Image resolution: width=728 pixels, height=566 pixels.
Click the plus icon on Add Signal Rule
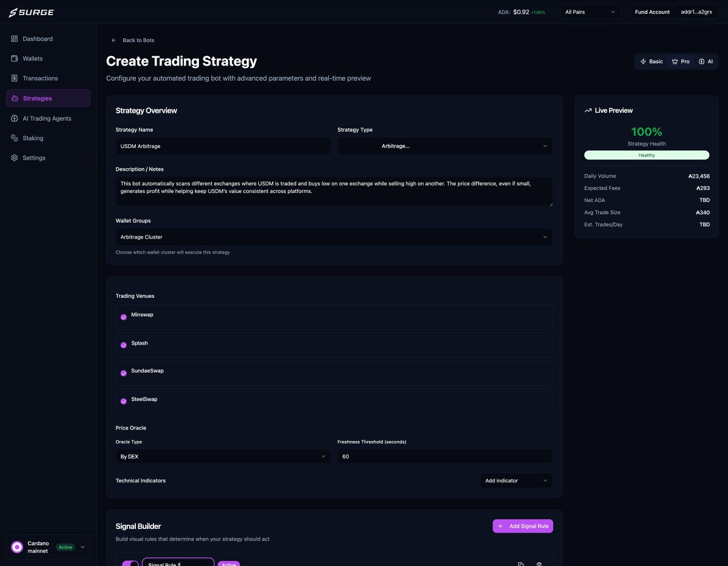500,526
